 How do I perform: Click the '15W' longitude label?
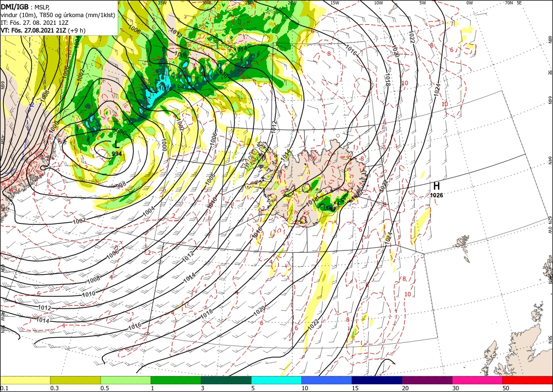[x=335, y=3]
